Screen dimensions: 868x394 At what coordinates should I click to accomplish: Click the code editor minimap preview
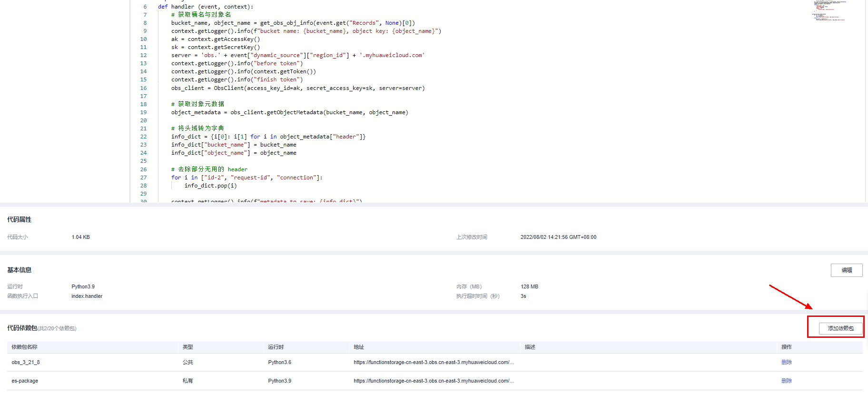pos(829,10)
